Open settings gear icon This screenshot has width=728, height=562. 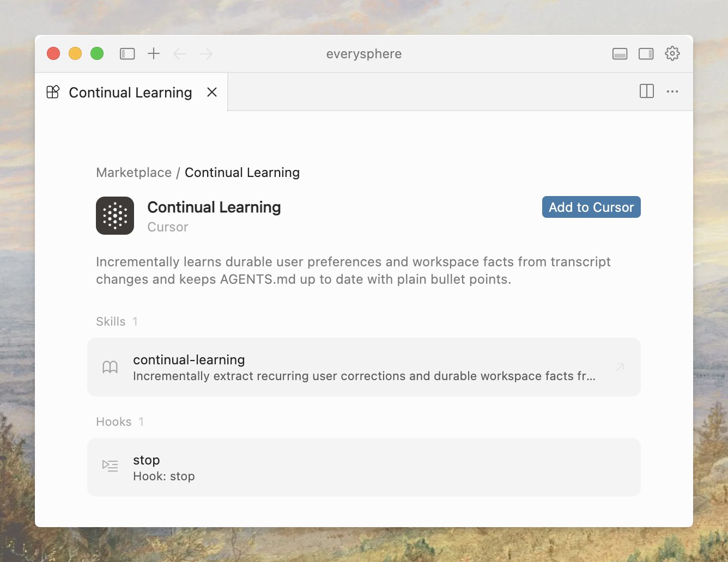click(x=672, y=53)
